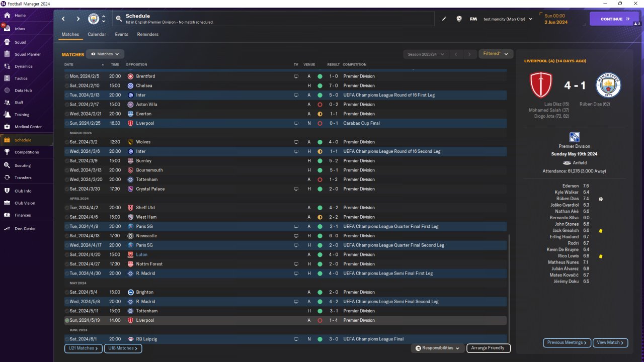Open the Luton opposition link
This screenshot has width=644, height=362.
141,255
